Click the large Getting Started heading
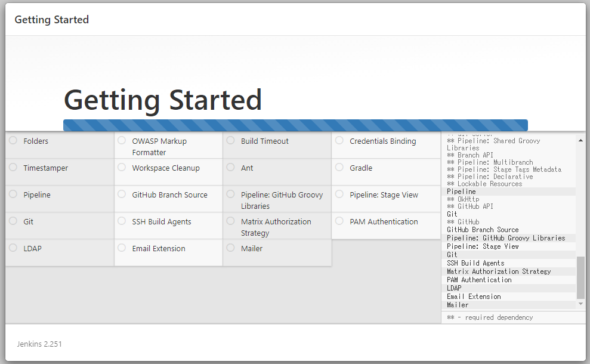 pyautogui.click(x=162, y=100)
